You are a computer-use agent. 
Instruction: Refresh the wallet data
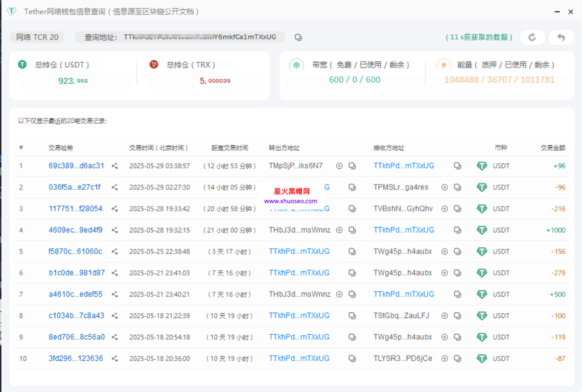pos(532,37)
